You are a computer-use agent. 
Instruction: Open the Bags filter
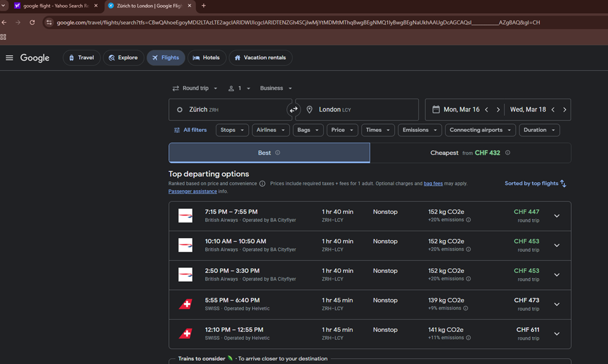click(308, 130)
